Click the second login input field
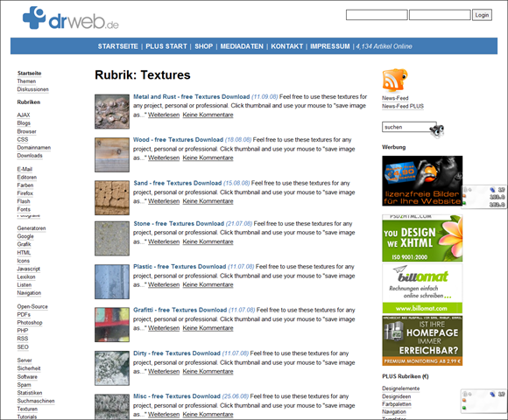This screenshot has height=420, width=508. click(440, 15)
